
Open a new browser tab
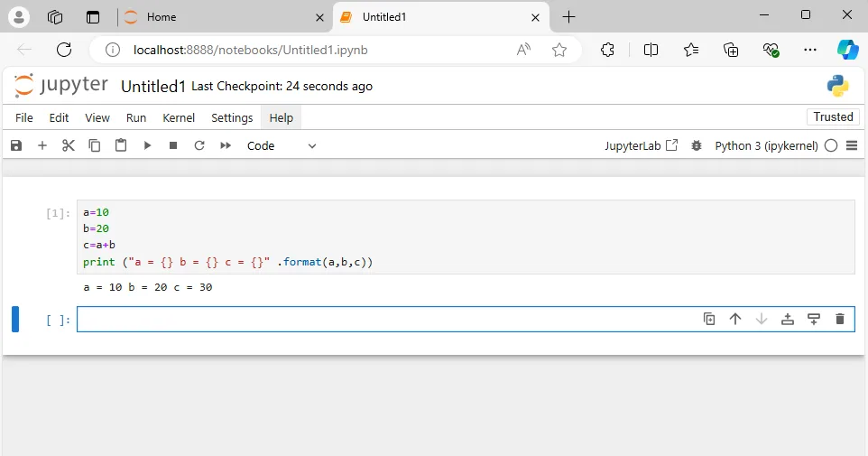(568, 17)
